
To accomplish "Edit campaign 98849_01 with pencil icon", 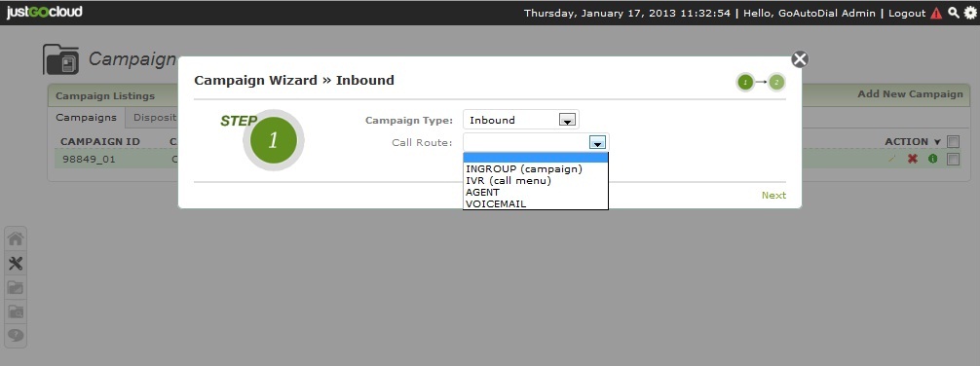I will [x=892, y=160].
